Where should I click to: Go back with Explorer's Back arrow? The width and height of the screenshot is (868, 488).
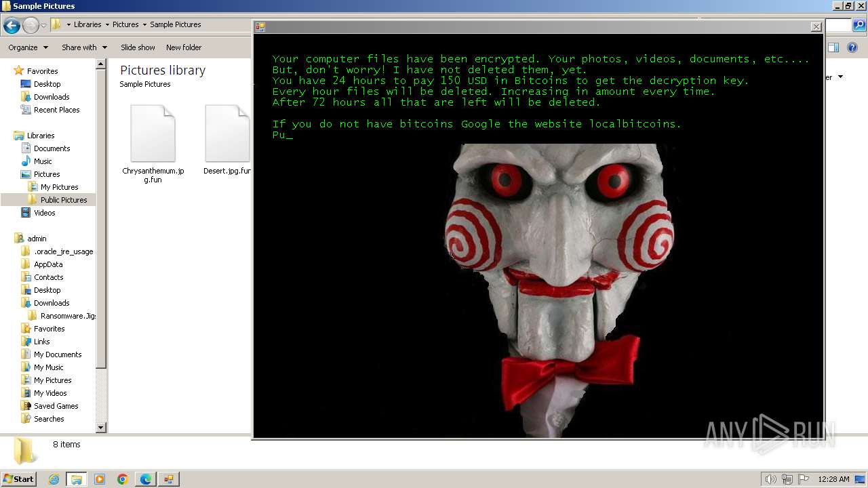(12, 26)
